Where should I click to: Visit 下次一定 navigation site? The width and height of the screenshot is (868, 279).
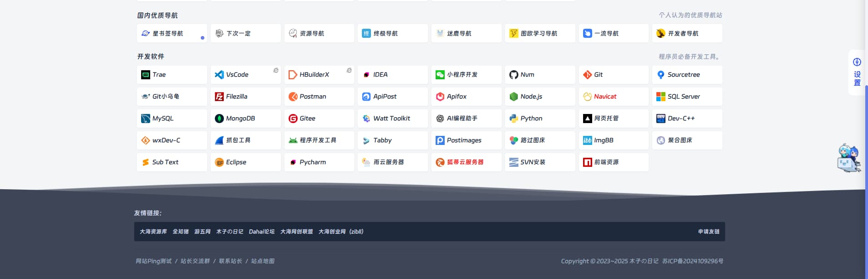246,33
